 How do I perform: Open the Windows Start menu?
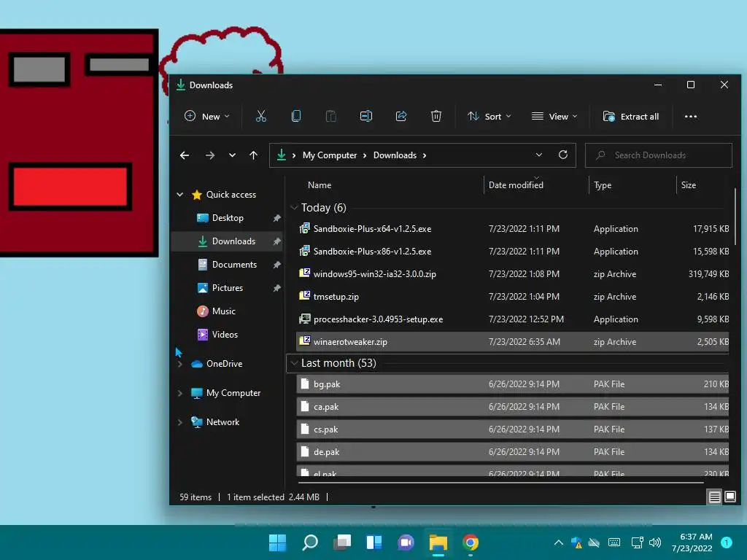pyautogui.click(x=277, y=542)
